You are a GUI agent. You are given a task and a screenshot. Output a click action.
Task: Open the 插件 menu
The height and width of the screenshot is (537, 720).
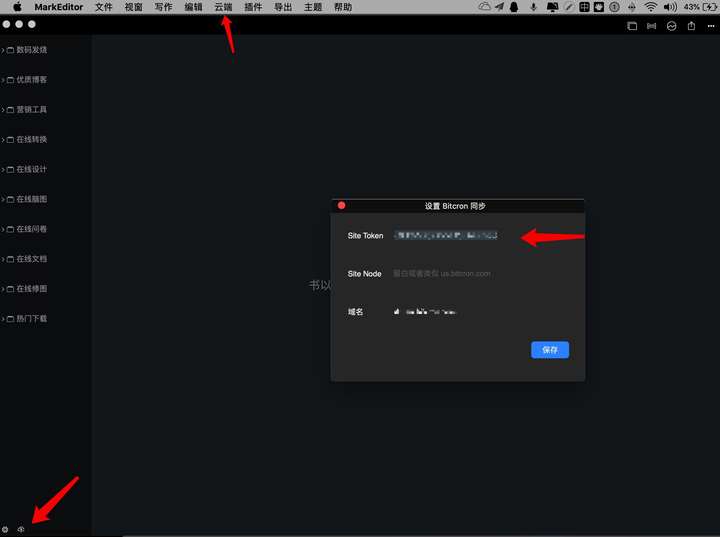[x=253, y=7]
